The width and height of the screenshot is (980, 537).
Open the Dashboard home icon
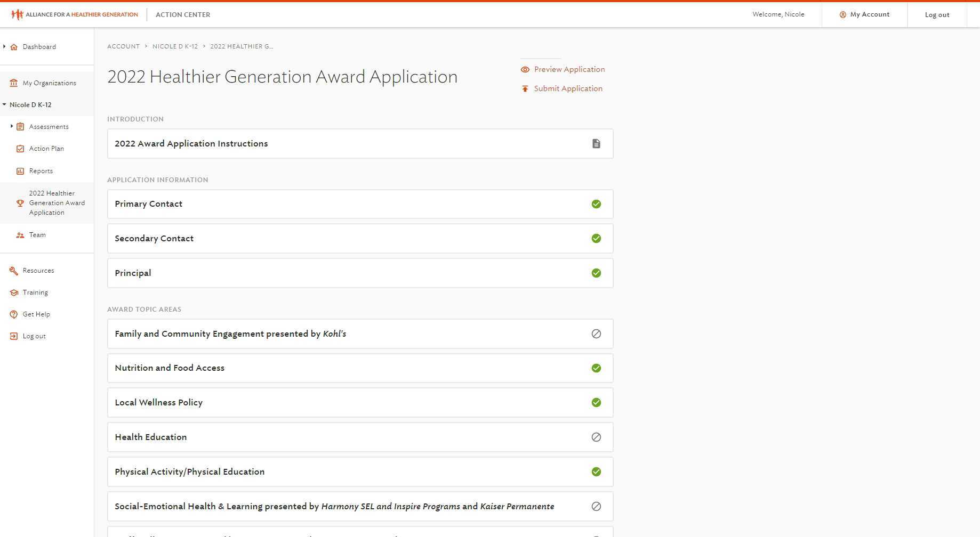tap(13, 46)
